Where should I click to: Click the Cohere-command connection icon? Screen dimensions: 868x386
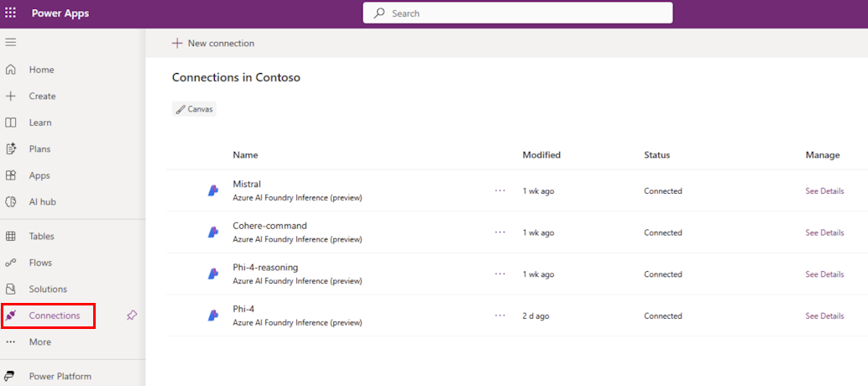(213, 232)
